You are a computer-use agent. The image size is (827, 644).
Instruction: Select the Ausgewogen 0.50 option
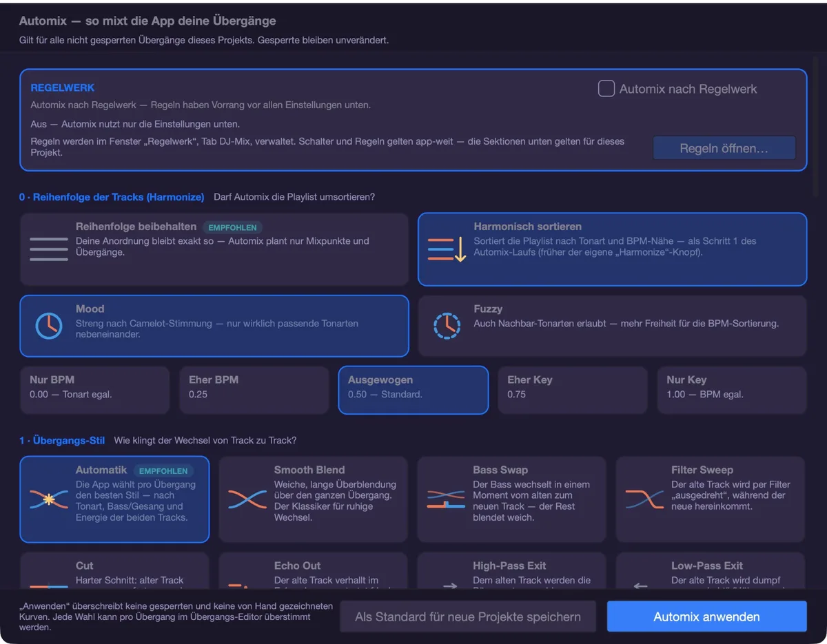pos(413,390)
